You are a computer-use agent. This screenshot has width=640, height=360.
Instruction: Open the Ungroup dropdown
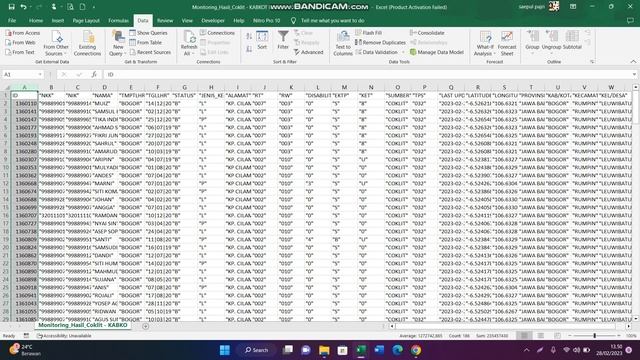click(551, 53)
